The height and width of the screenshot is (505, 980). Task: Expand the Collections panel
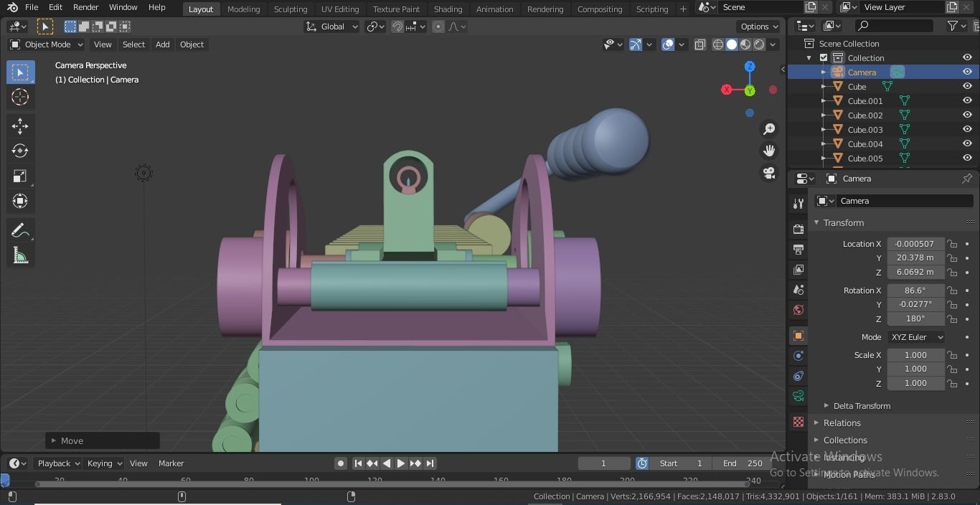tap(816, 440)
